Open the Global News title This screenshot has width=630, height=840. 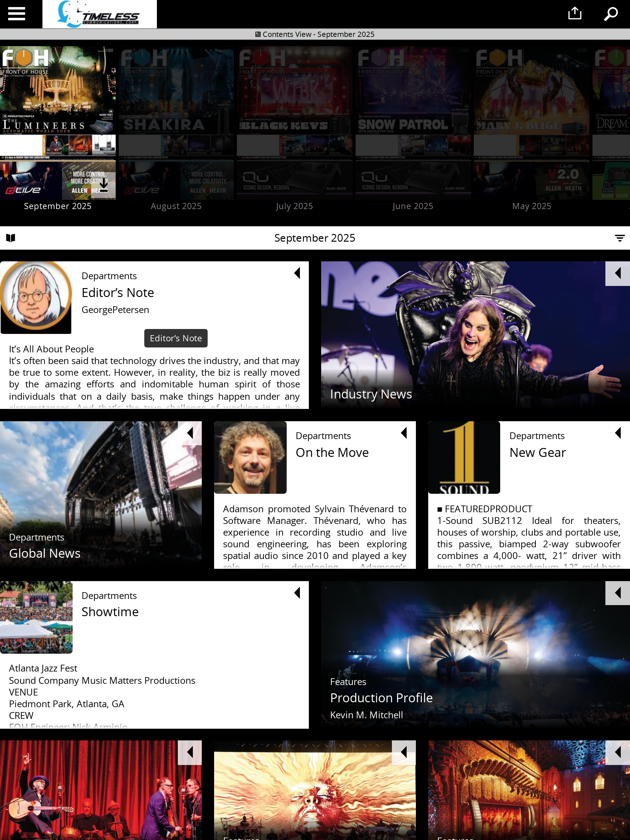point(45,553)
